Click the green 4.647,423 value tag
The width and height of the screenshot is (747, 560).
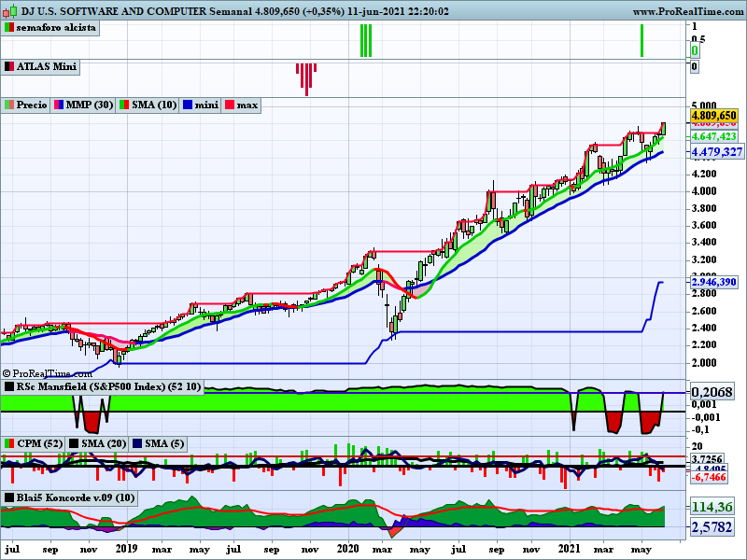point(713,136)
